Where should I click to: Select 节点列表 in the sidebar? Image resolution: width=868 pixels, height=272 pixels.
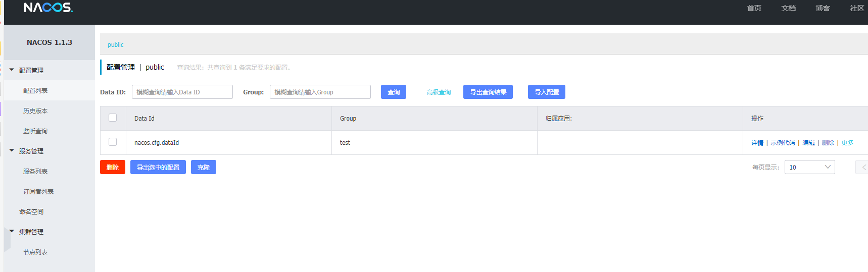point(50,252)
